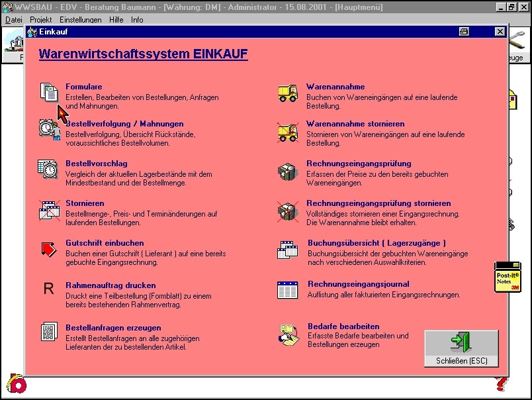Open Rechnungseingangsjournal link

tap(359, 284)
